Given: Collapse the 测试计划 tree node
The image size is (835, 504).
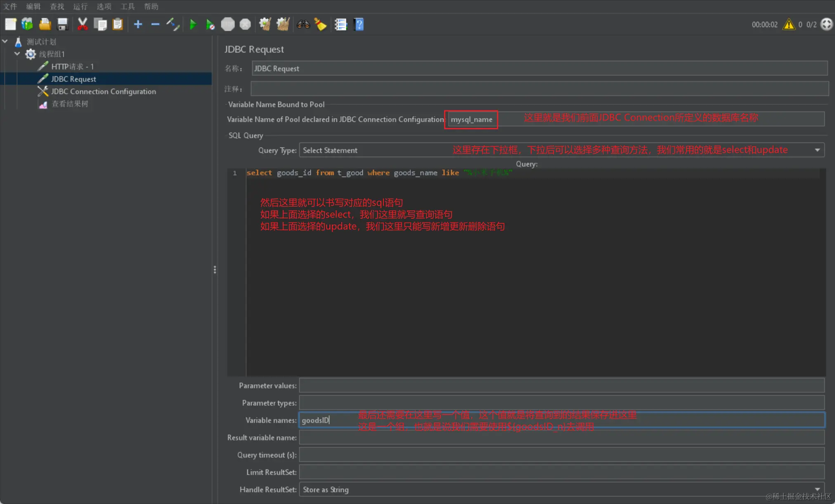Looking at the screenshot, I should [x=5, y=41].
